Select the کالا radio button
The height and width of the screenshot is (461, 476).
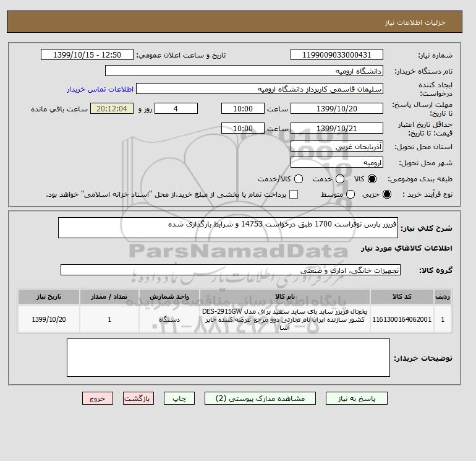tap(372, 179)
